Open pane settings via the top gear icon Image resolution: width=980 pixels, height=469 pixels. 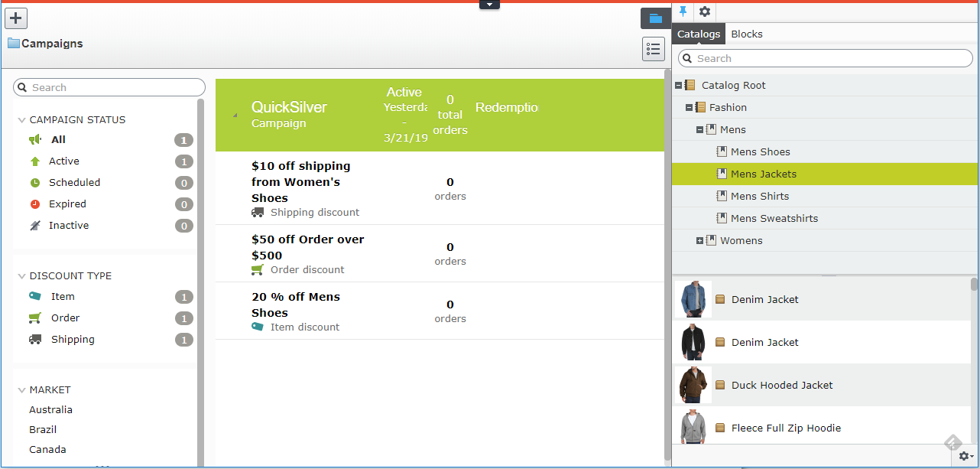[705, 11]
